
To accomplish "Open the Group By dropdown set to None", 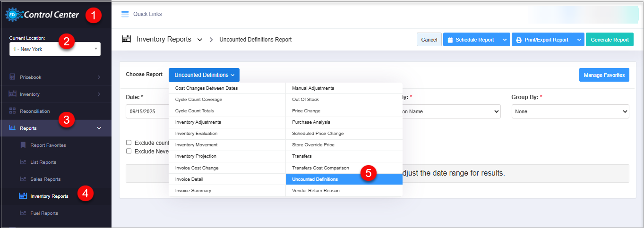I will click(570, 111).
